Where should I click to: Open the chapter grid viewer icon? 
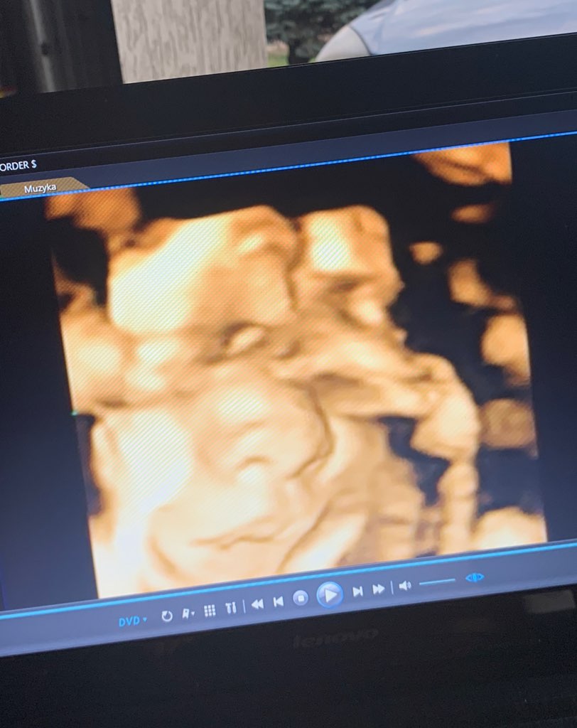click(x=210, y=611)
